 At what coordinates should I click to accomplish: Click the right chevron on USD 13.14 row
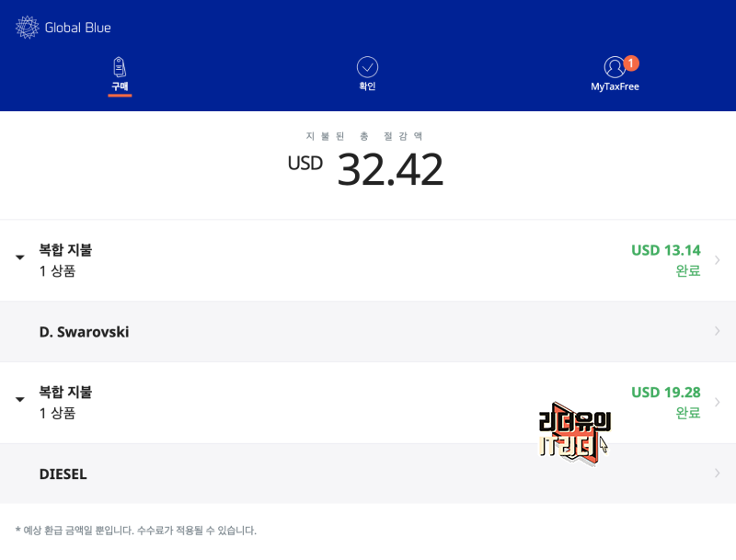(718, 260)
